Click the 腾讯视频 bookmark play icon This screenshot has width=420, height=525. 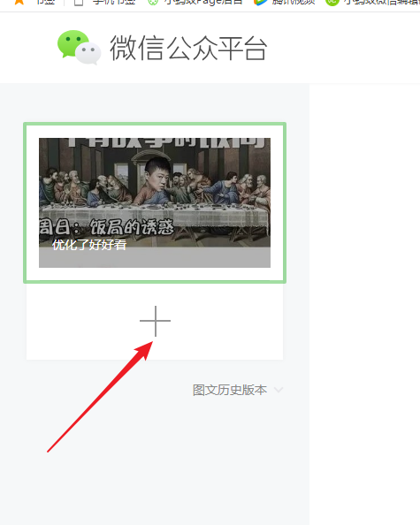click(x=260, y=3)
